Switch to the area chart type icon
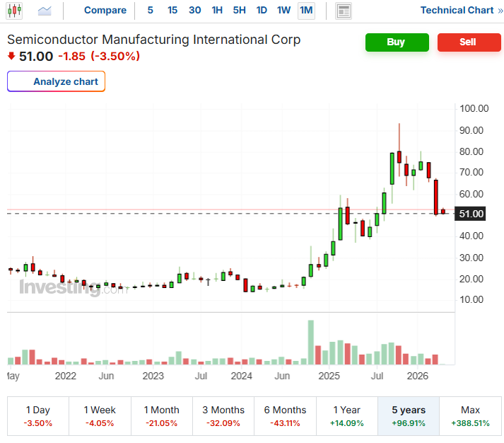This screenshot has width=504, height=443. coord(45,11)
